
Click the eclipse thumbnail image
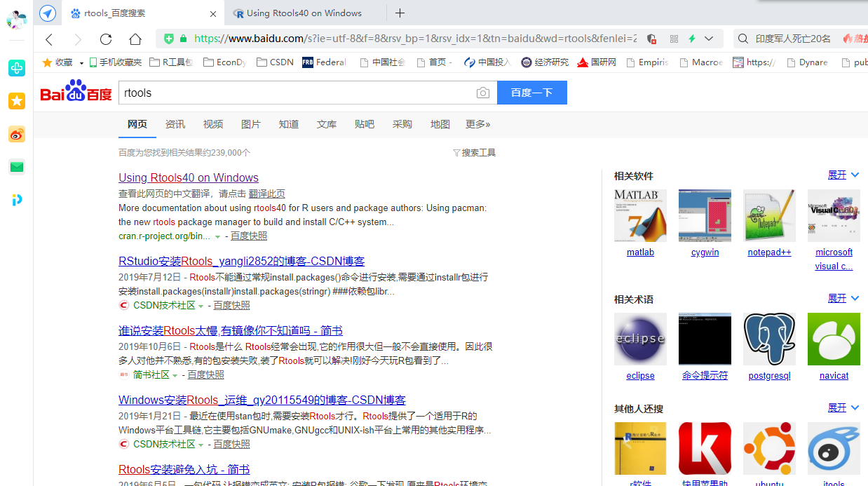coord(640,339)
